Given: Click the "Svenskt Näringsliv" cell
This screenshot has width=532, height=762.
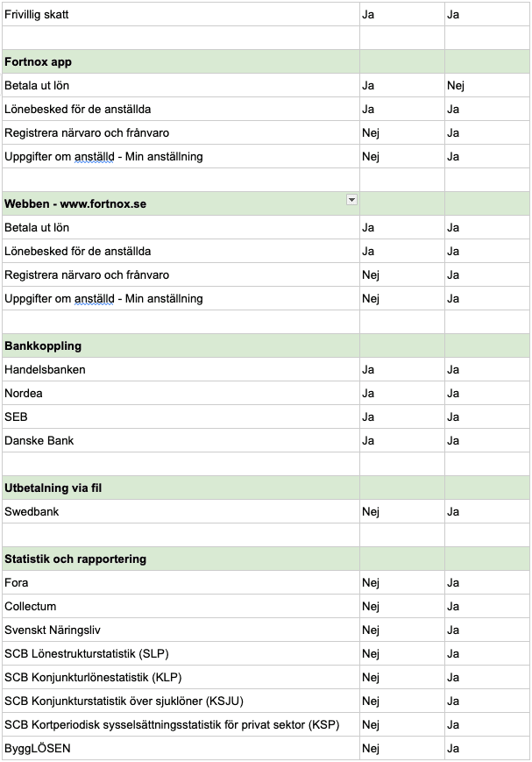Looking at the screenshot, I should [x=53, y=630].
